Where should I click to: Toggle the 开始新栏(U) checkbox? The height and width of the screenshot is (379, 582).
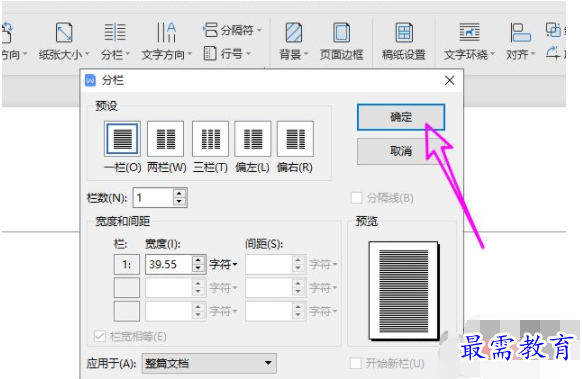pyautogui.click(x=356, y=363)
